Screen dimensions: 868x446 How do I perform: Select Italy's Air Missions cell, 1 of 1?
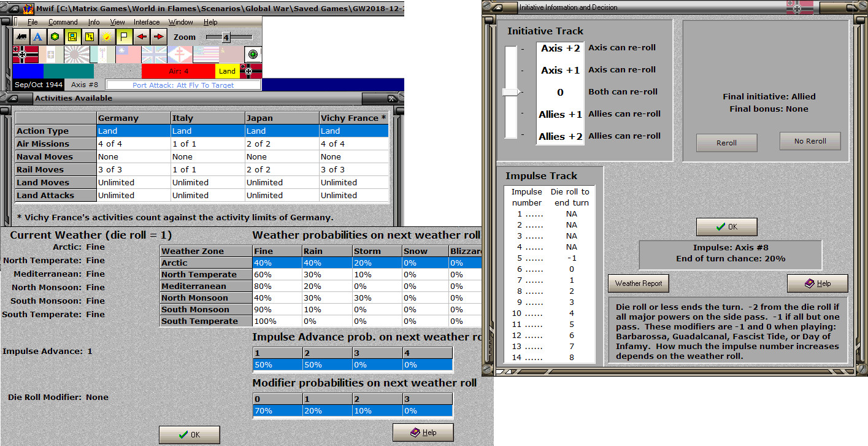tap(208, 144)
